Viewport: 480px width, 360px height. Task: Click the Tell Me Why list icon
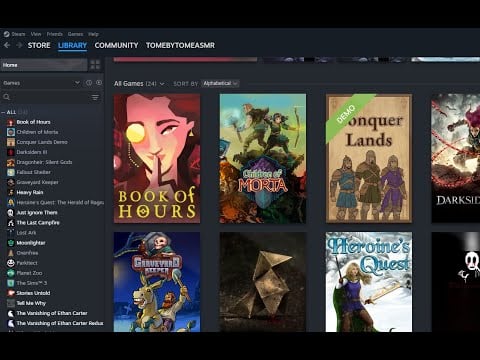pos(11,303)
